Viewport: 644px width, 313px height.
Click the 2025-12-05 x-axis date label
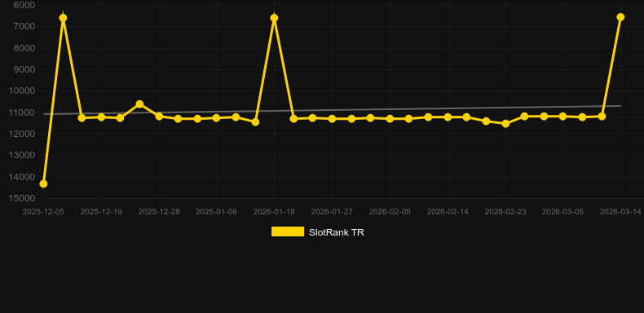(x=43, y=212)
